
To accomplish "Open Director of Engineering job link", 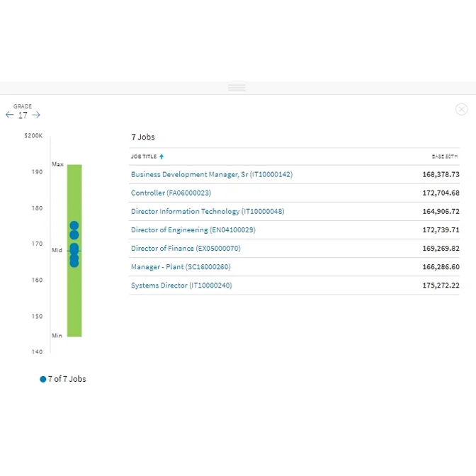I will click(x=193, y=229).
